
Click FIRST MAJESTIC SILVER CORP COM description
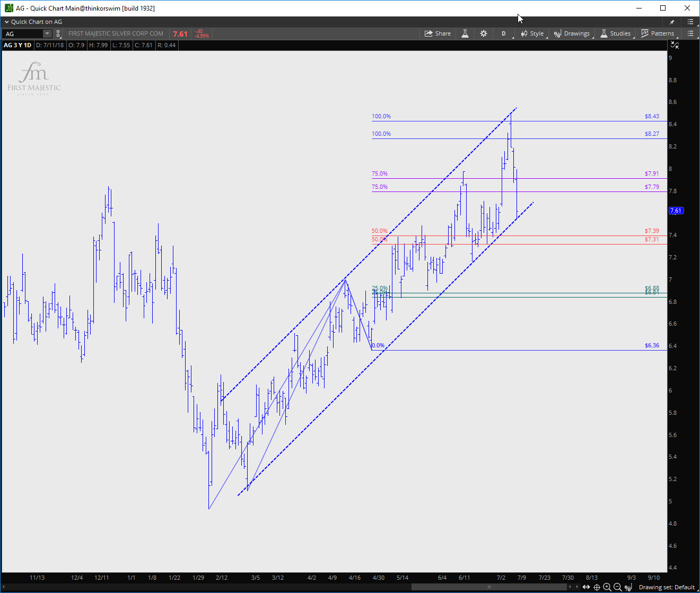[x=116, y=33]
